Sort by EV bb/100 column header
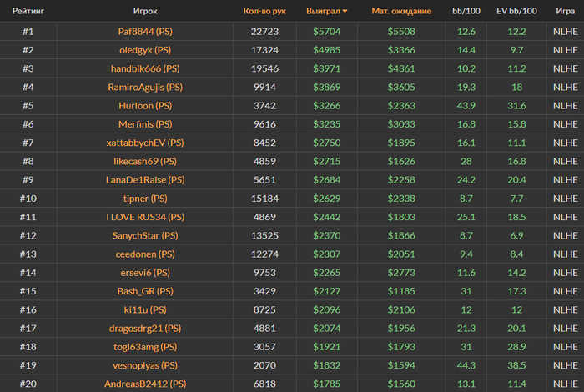This screenshot has width=584, height=392. point(516,11)
